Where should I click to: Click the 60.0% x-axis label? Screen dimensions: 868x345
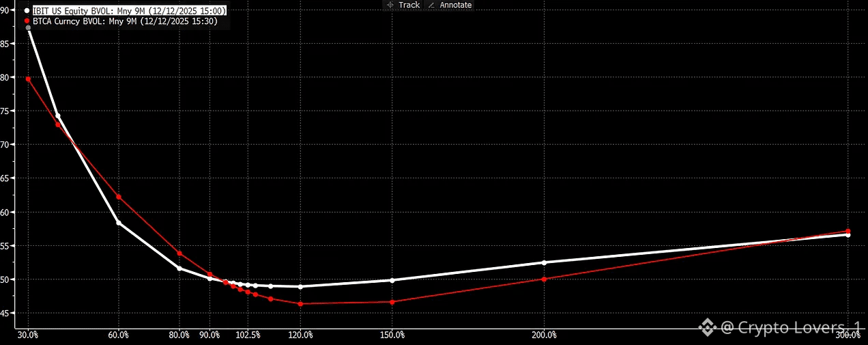coord(119,335)
